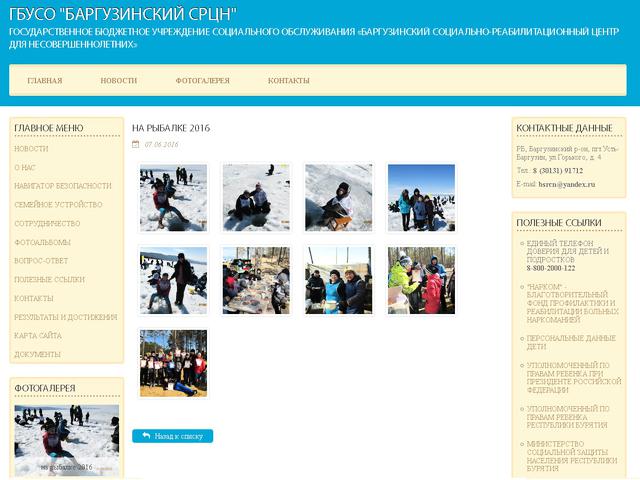Click the Назад к списку button label
This screenshot has width=640, height=480.
[179, 436]
